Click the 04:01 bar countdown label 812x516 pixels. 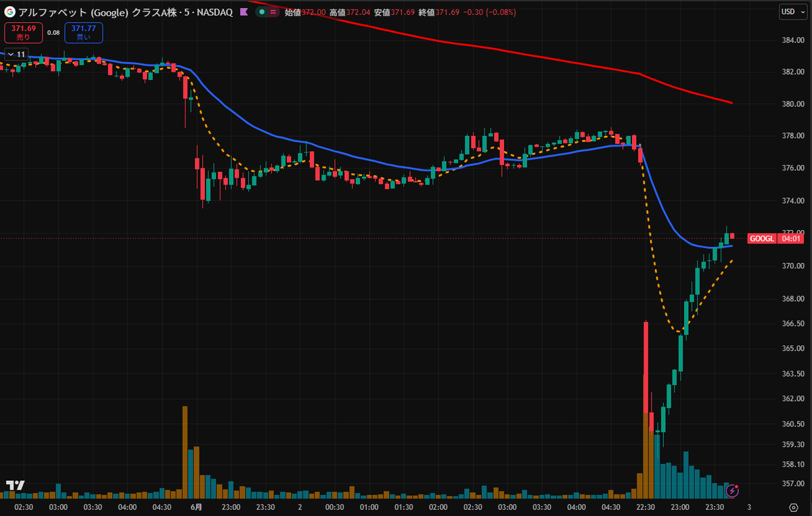[x=791, y=239]
